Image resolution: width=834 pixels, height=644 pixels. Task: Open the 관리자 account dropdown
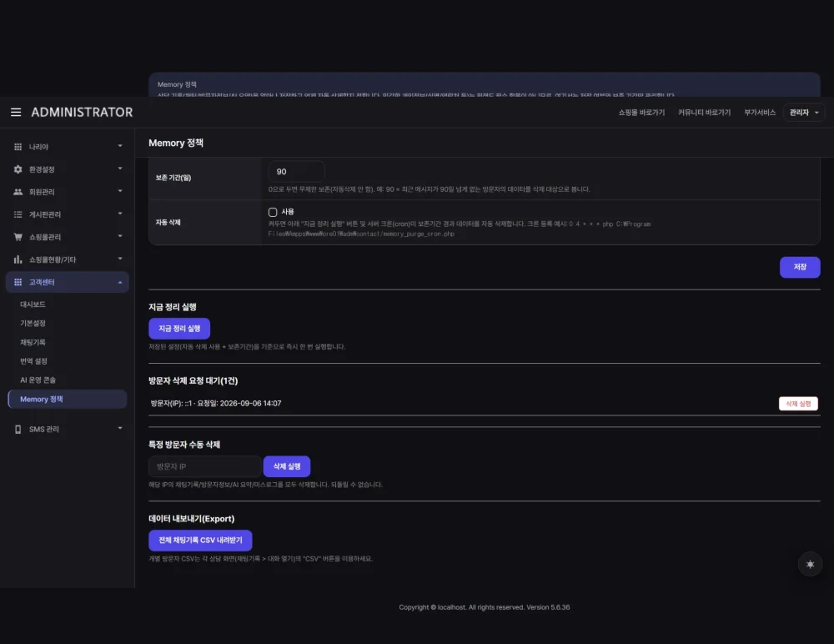[x=804, y=113]
